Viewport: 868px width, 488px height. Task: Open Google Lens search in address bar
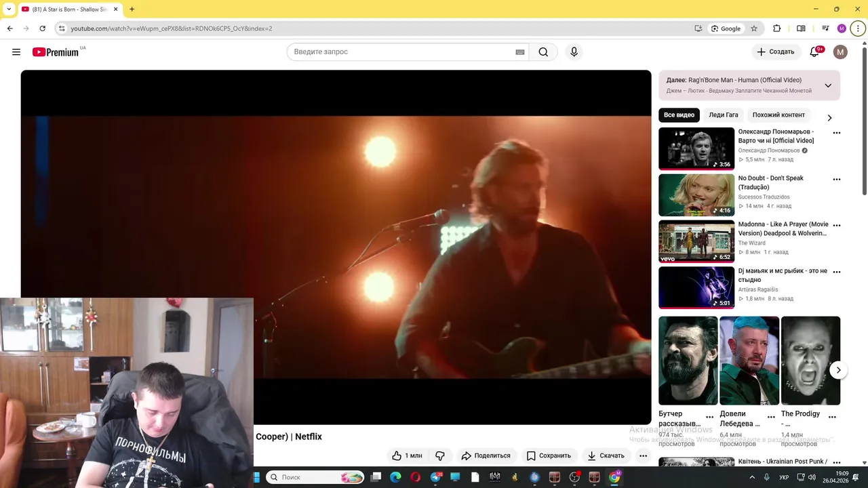726,28
